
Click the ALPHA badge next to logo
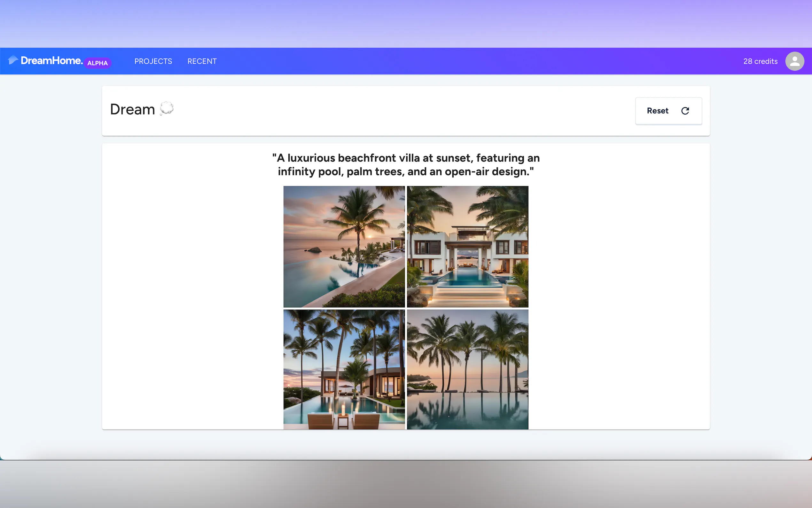pyautogui.click(x=98, y=63)
